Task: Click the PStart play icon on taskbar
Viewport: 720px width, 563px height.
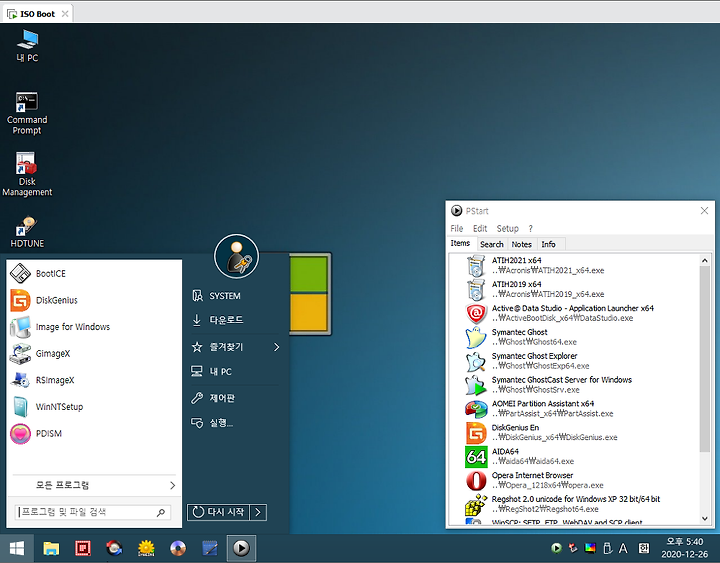Action: click(x=241, y=548)
